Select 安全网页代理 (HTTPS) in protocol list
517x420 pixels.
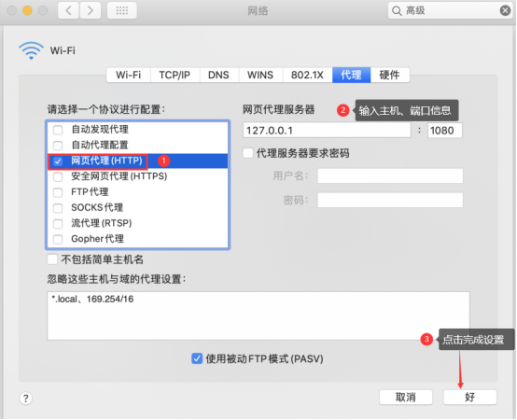tap(138, 176)
